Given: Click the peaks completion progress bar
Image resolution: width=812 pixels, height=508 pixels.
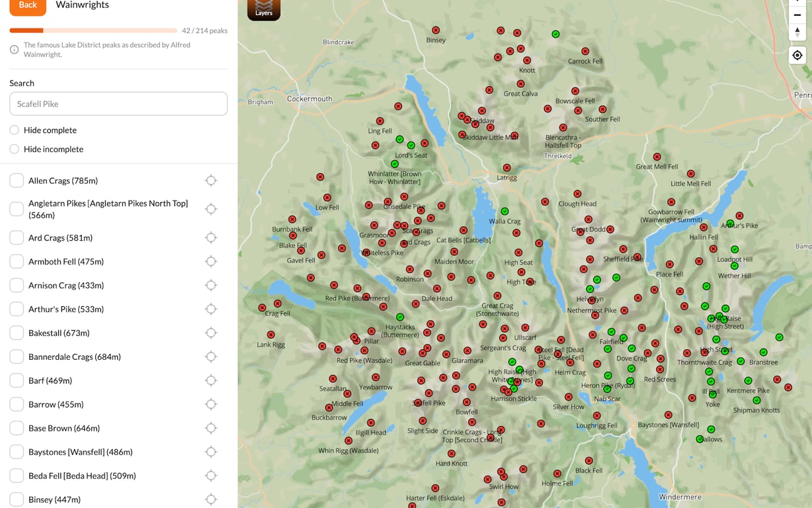Looking at the screenshot, I should pos(93,30).
